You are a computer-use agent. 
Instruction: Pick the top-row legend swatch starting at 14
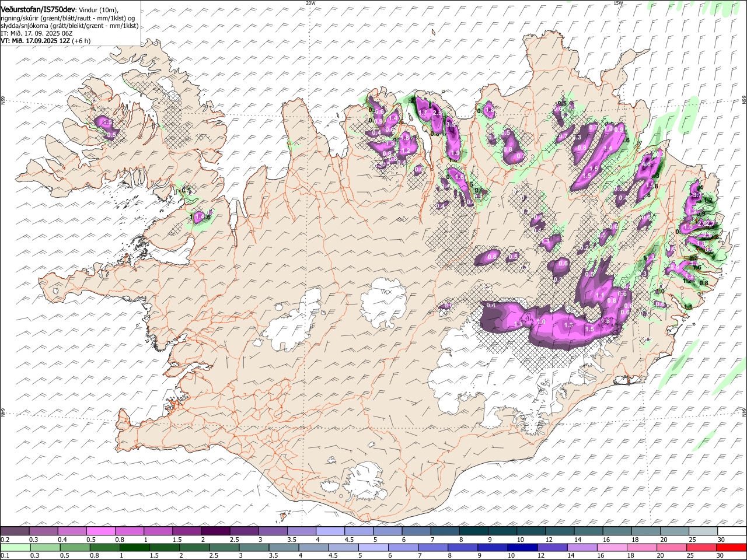[589, 531]
